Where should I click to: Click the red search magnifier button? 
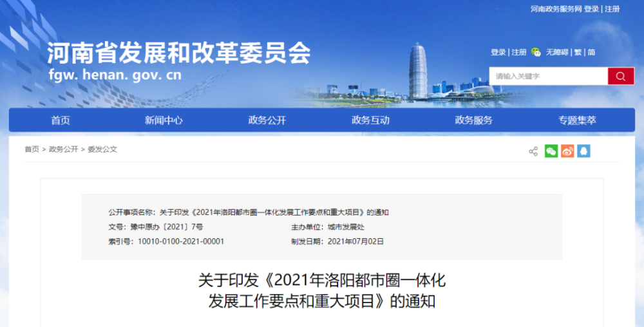pos(621,77)
